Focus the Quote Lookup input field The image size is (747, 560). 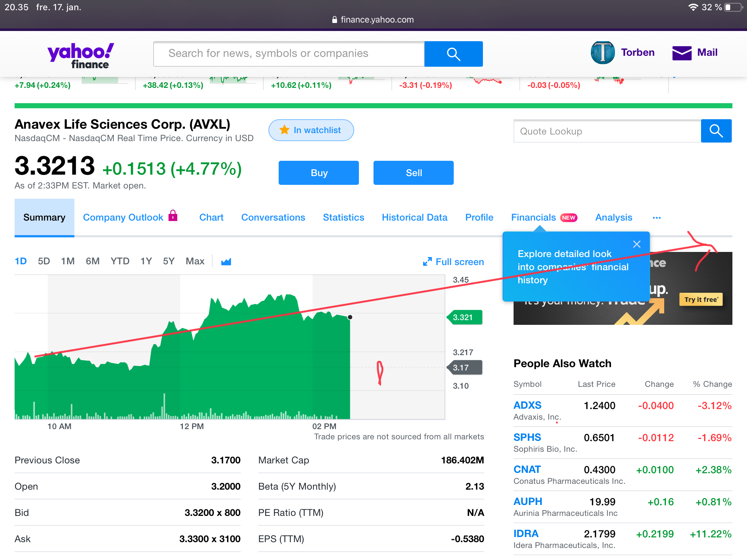click(607, 131)
